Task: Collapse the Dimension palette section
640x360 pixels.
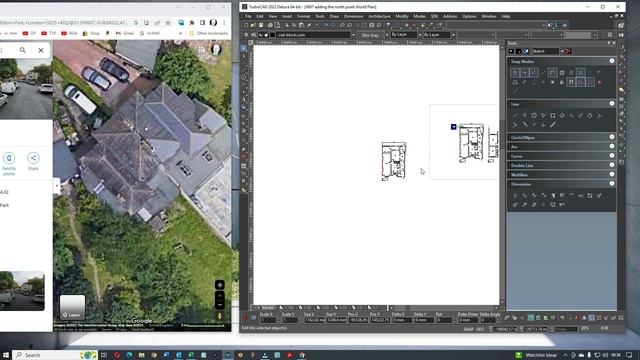Action: coord(611,184)
